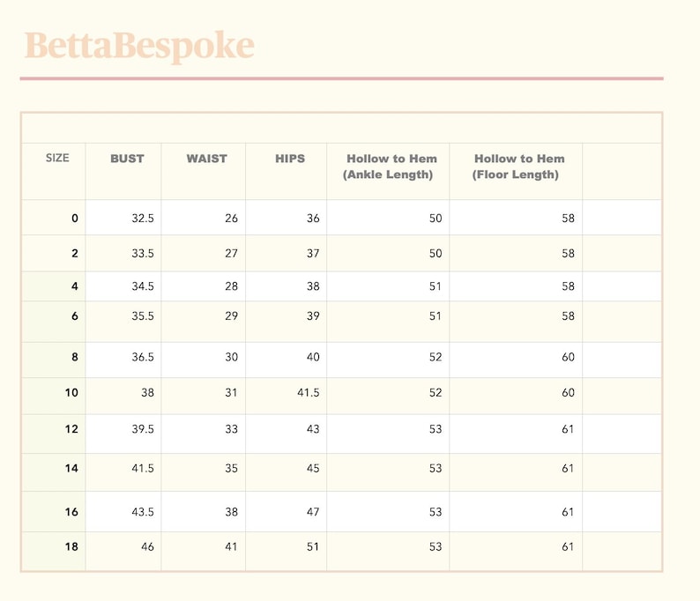The image size is (700, 601).
Task: Select waist value 35
Action: 231,469
